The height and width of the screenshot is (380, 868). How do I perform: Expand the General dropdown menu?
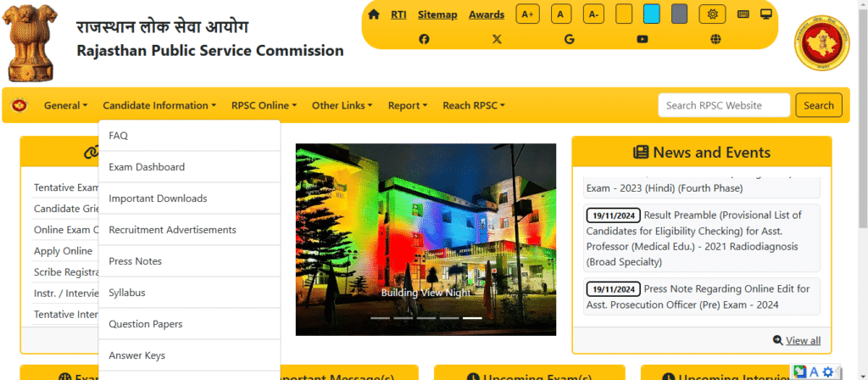[65, 105]
